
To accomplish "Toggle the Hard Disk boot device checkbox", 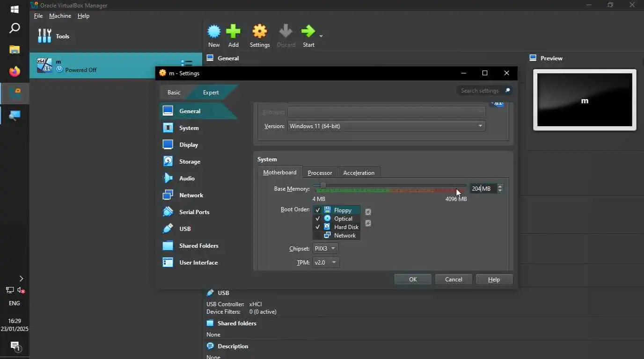I will pos(318,227).
